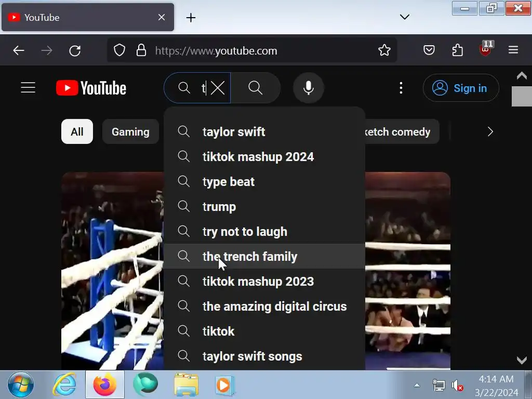Click the address bar URL field
The width and height of the screenshot is (532, 399).
[252, 50]
